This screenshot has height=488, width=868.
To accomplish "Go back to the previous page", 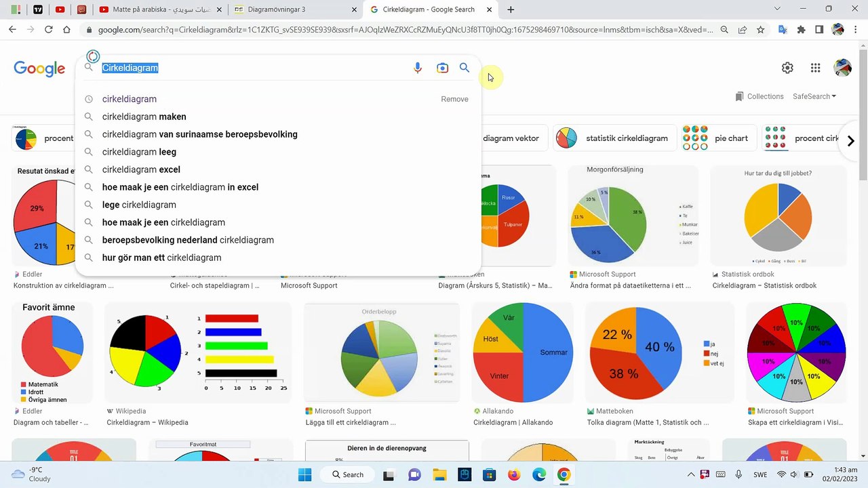I will pyautogui.click(x=12, y=30).
